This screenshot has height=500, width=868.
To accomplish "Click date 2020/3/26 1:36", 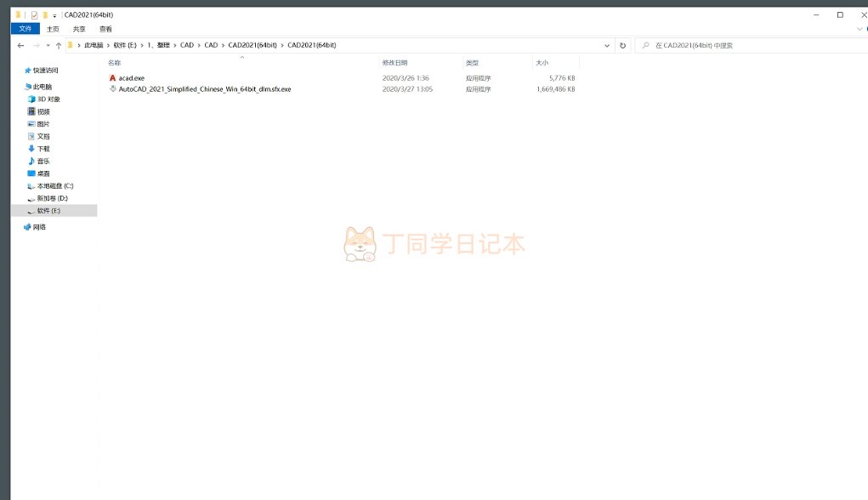I will 406,78.
